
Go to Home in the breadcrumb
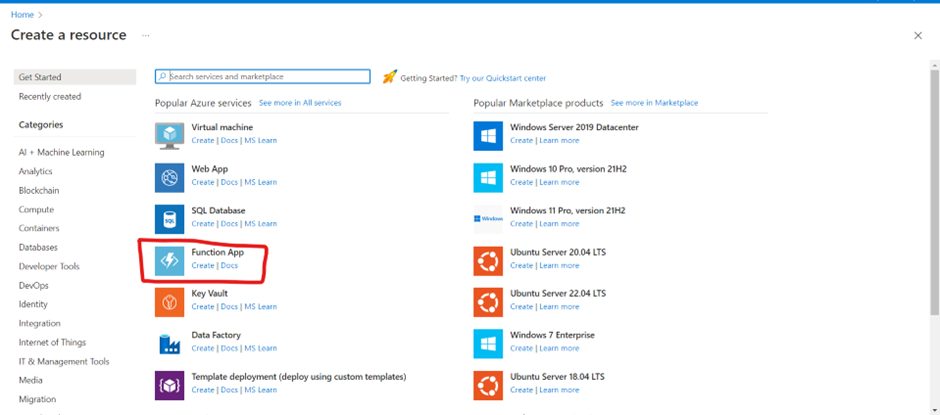click(x=22, y=14)
